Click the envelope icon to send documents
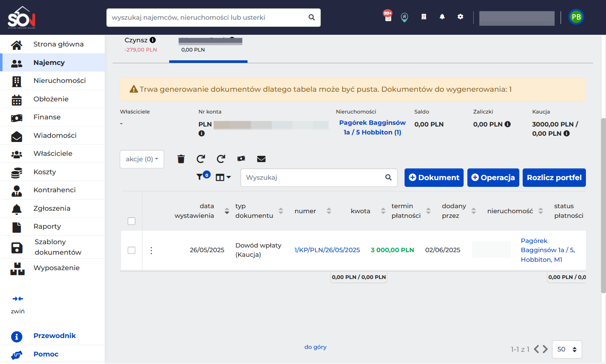Viewport: 606px width, 364px height. pyautogui.click(x=261, y=159)
